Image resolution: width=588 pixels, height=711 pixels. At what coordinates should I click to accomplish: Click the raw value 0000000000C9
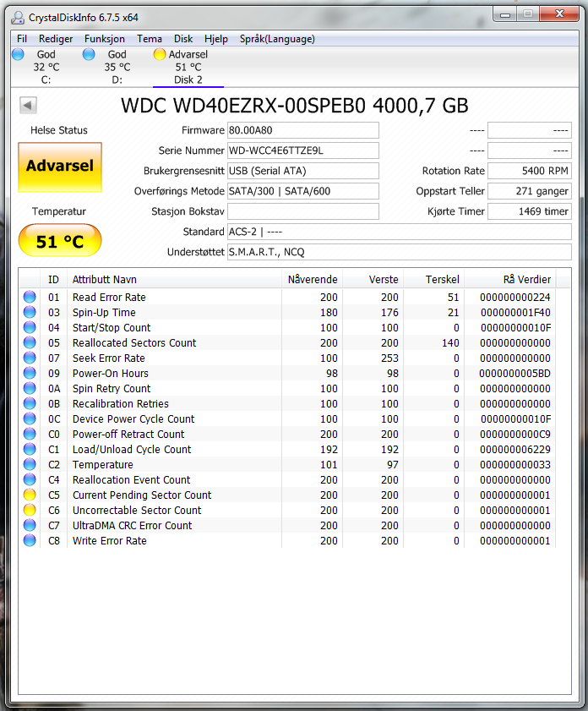515,435
